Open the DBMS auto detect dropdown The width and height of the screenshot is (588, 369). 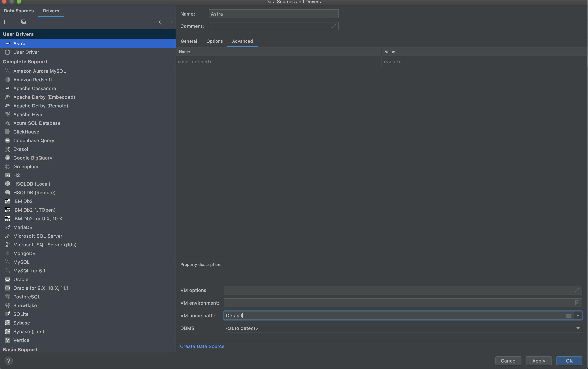pos(578,328)
